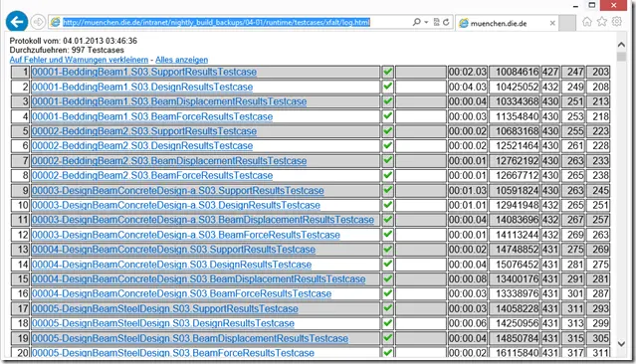Open Favorites star icon

click(x=602, y=22)
